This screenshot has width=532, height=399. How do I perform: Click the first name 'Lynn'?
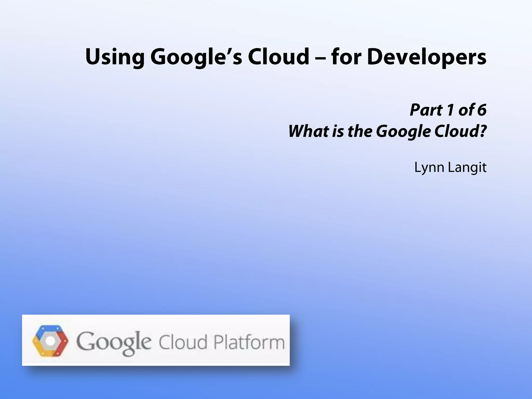[x=429, y=168]
